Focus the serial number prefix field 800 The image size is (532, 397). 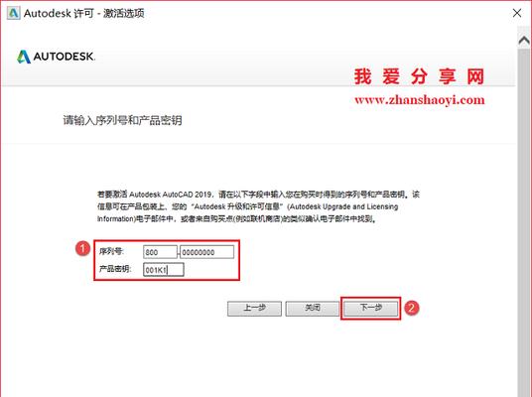click(160, 252)
